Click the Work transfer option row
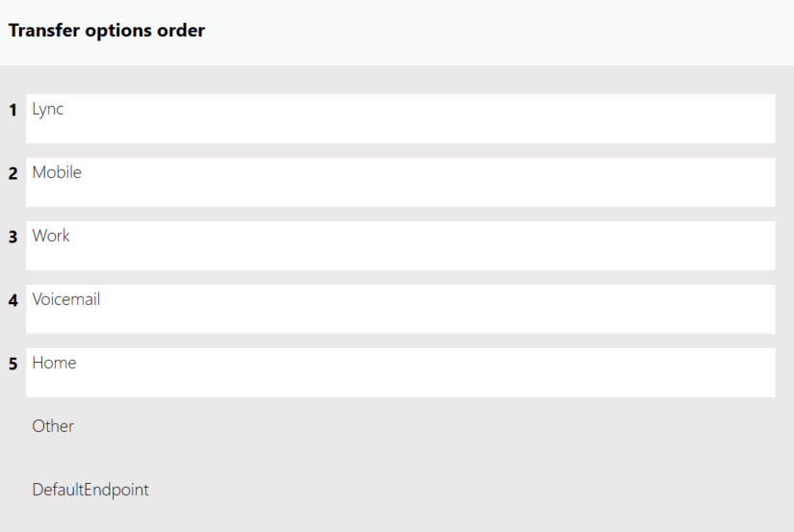Image resolution: width=794 pixels, height=532 pixels. click(400, 245)
